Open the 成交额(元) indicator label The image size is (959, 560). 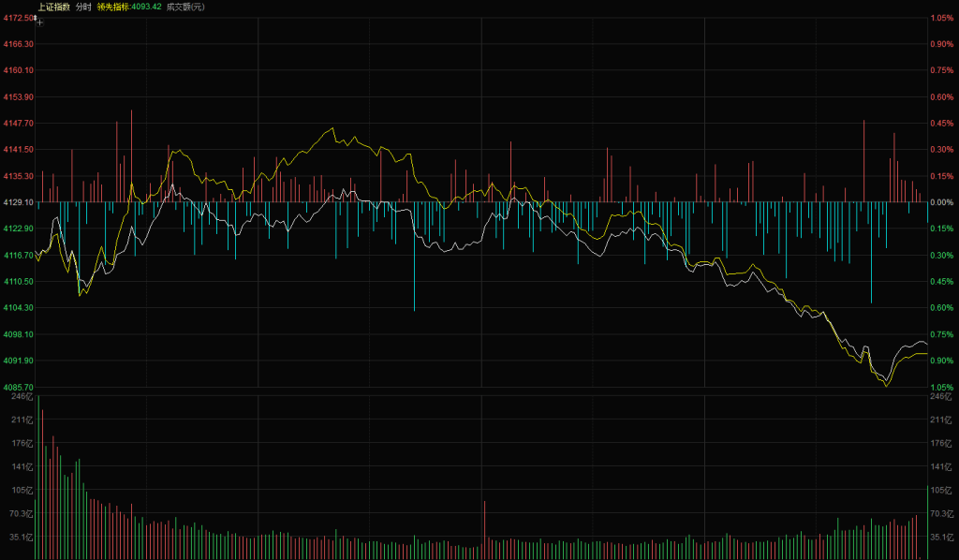point(185,7)
